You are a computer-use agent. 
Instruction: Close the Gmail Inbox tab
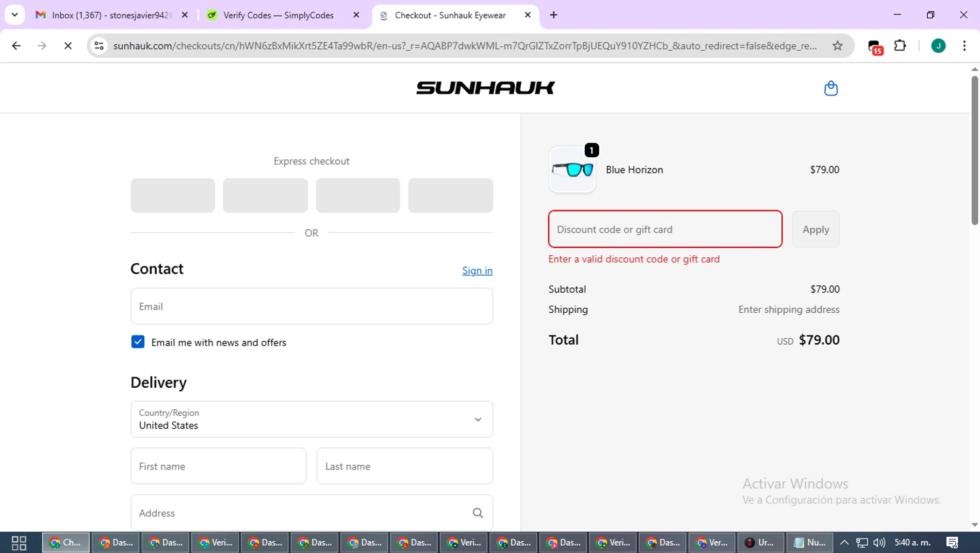click(185, 14)
